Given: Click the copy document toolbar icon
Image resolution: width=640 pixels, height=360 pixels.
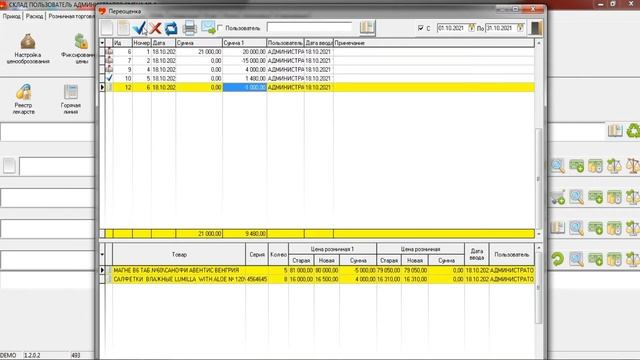Looking at the screenshot, I should (x=123, y=28).
